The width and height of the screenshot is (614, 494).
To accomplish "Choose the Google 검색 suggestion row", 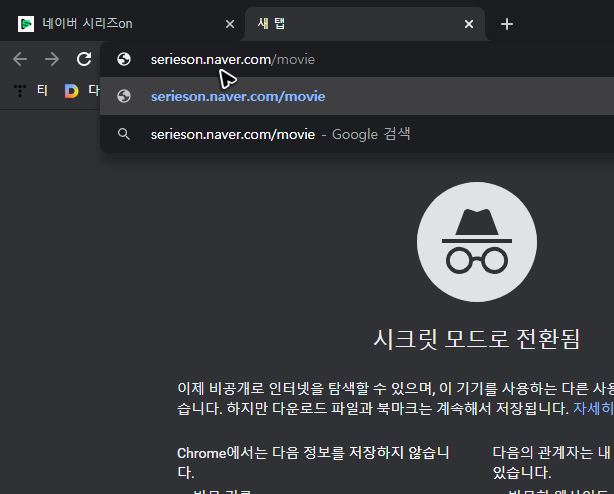I will click(x=357, y=134).
